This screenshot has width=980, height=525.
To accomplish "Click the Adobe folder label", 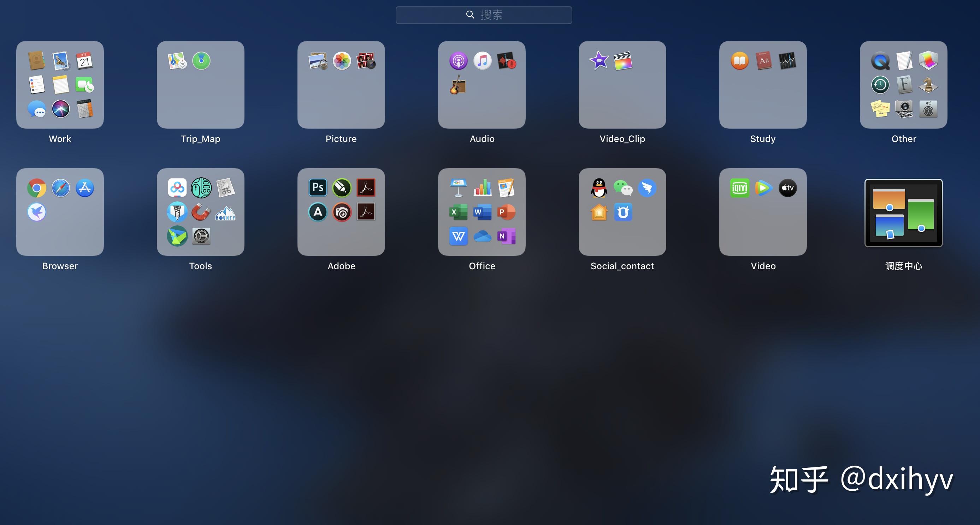I will (341, 266).
